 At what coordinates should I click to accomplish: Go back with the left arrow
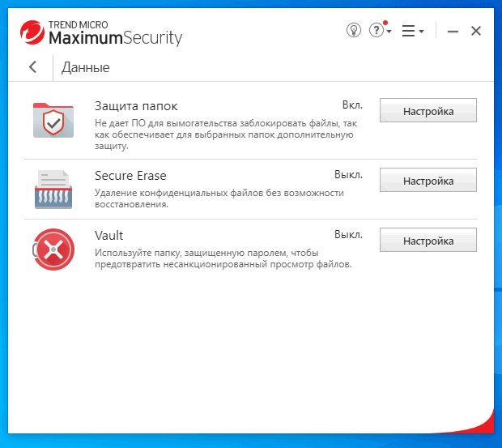[32, 67]
